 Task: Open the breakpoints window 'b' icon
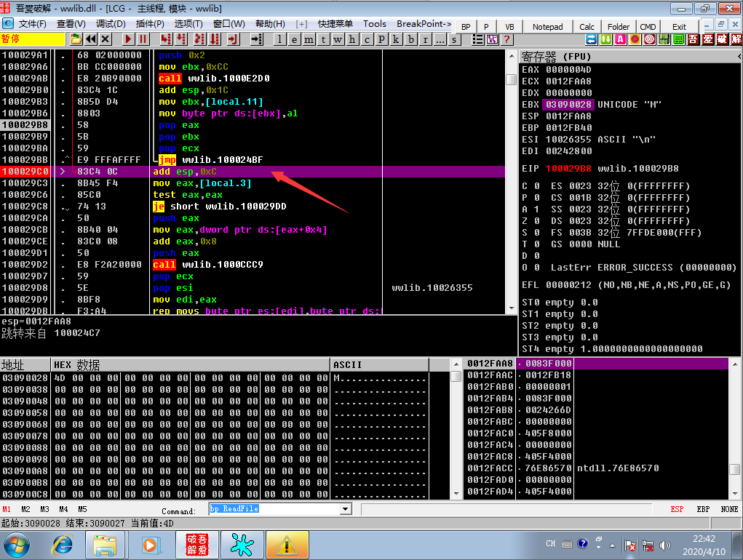coord(411,39)
